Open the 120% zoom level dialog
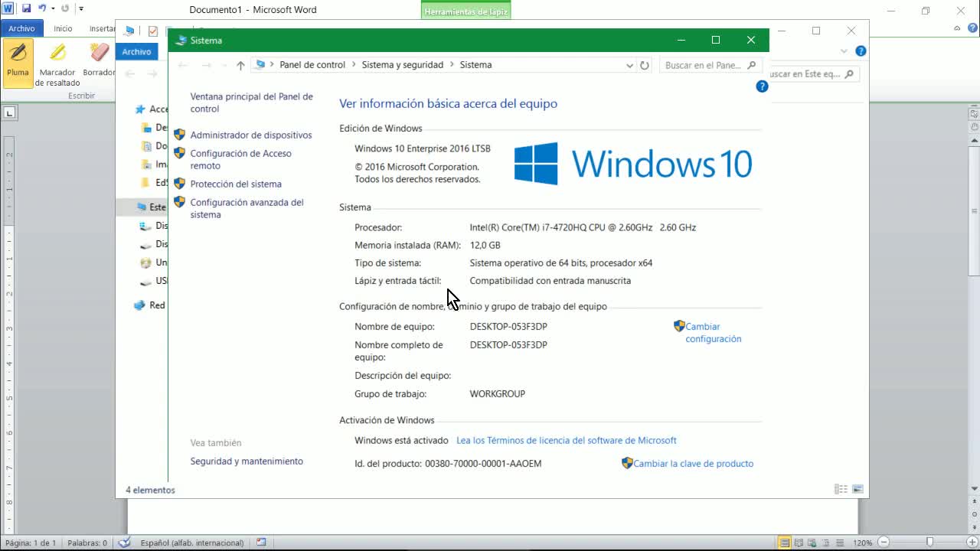 [863, 543]
